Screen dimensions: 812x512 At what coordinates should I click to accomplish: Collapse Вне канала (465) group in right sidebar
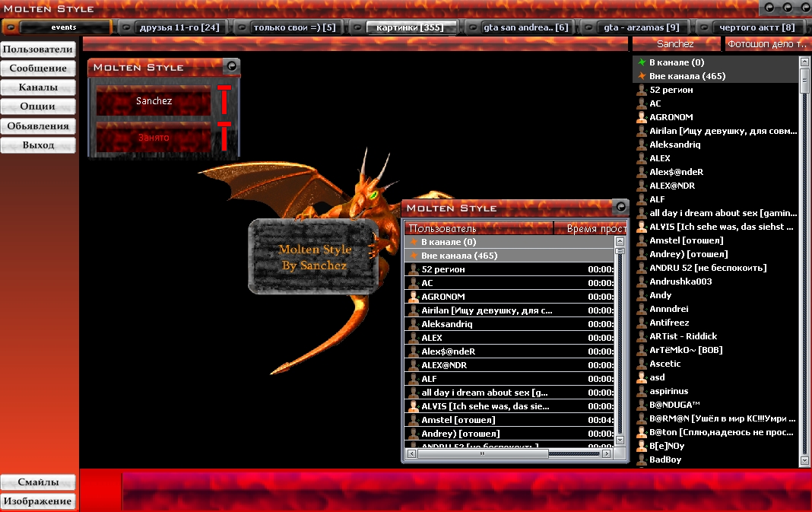[642, 76]
